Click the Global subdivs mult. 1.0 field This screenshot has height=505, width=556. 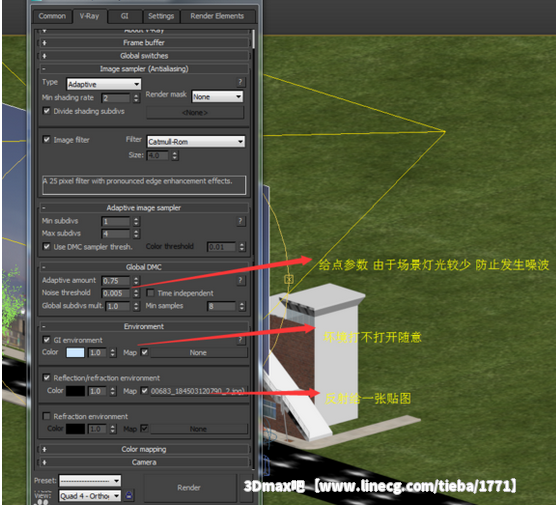point(118,306)
